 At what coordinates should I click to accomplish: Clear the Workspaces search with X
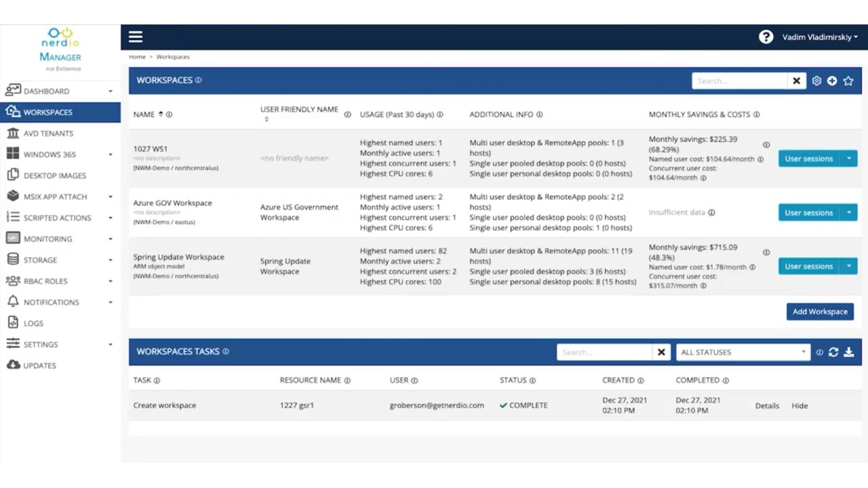point(796,81)
